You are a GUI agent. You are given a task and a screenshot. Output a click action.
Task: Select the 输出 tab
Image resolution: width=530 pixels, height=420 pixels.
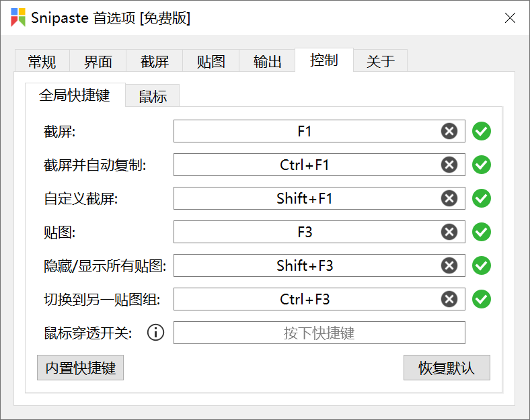pos(268,61)
